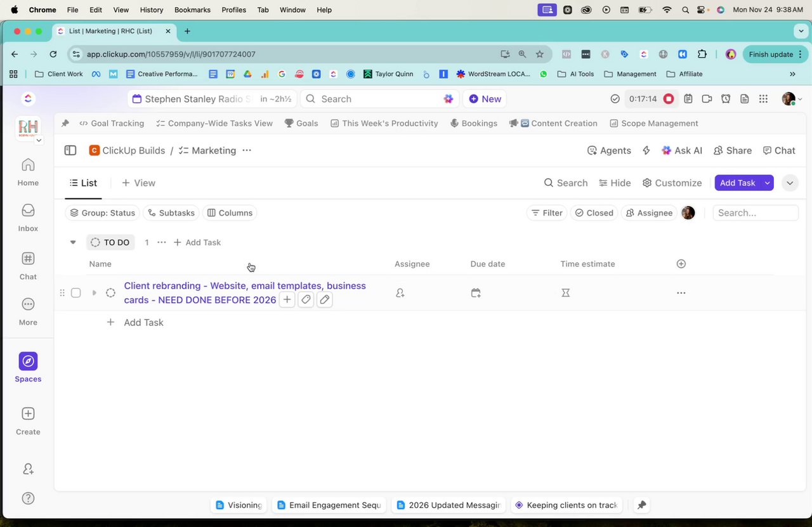812x527 pixels.
Task: Set time estimate hourglass for the task
Action: pos(565,293)
